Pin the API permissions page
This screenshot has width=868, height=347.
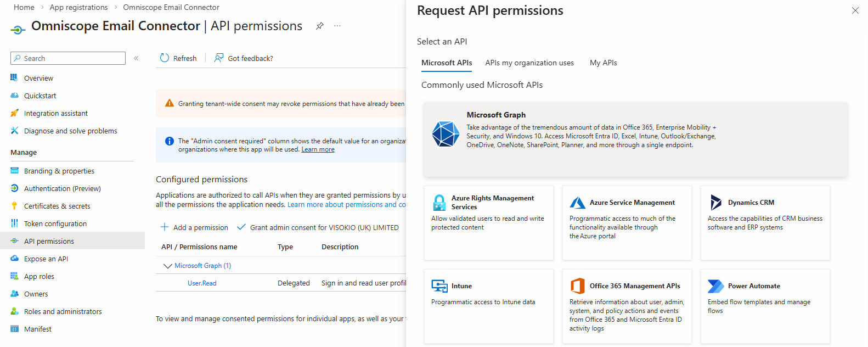(x=319, y=26)
